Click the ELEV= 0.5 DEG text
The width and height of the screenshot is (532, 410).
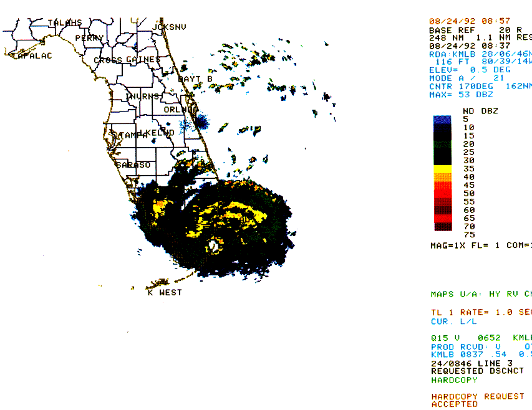470,70
